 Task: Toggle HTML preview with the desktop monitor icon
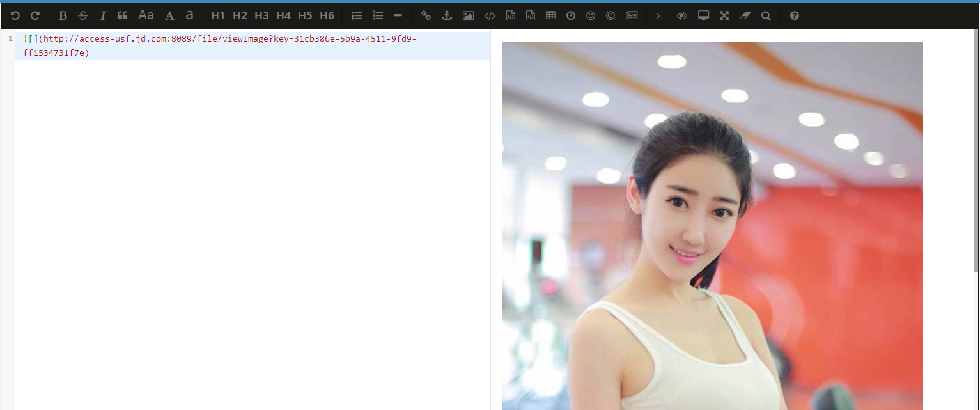[703, 15]
